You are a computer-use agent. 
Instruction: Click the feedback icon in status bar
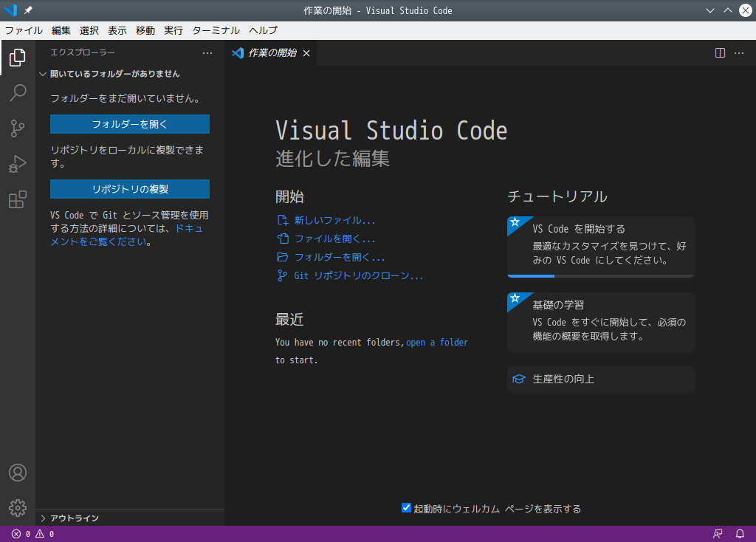[718, 534]
